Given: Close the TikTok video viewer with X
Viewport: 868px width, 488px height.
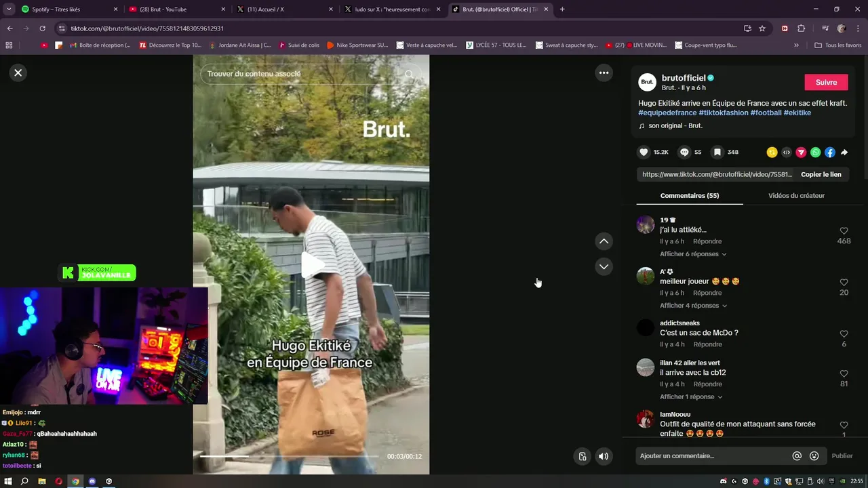Looking at the screenshot, I should [18, 73].
